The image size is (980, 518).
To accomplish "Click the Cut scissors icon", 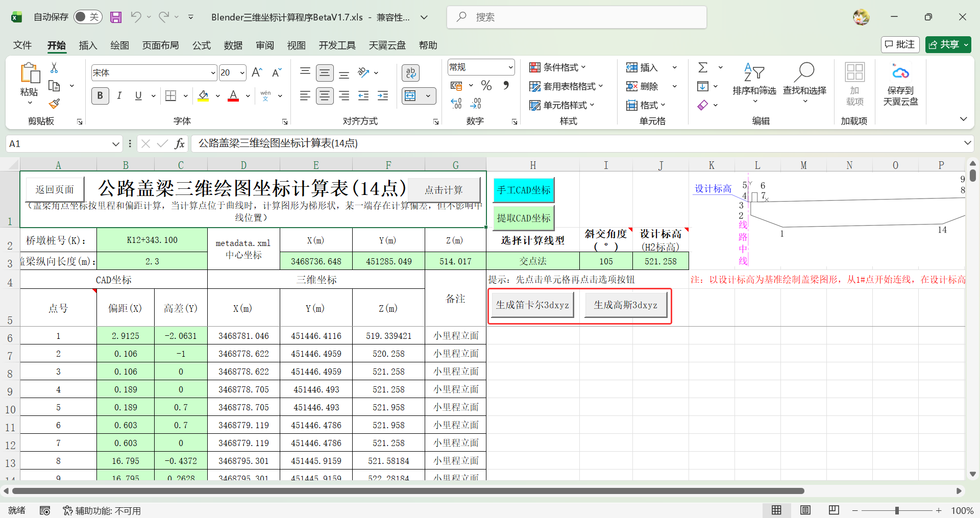I will pos(54,68).
